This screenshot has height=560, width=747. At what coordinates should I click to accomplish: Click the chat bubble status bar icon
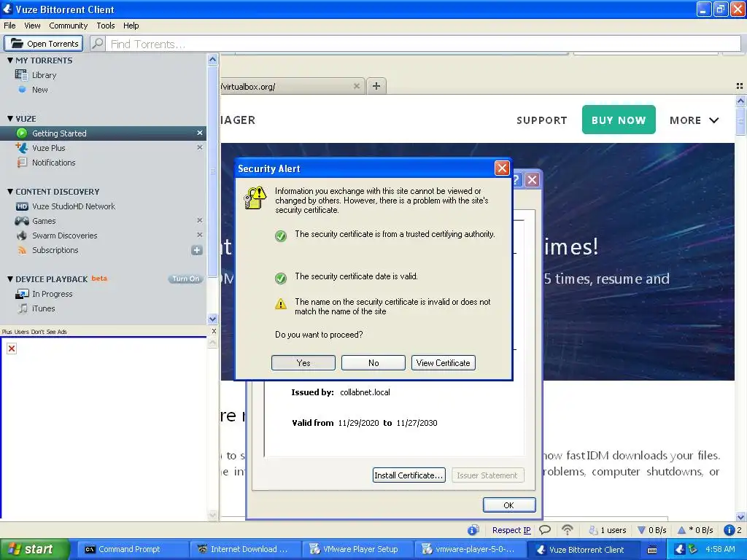click(x=545, y=529)
